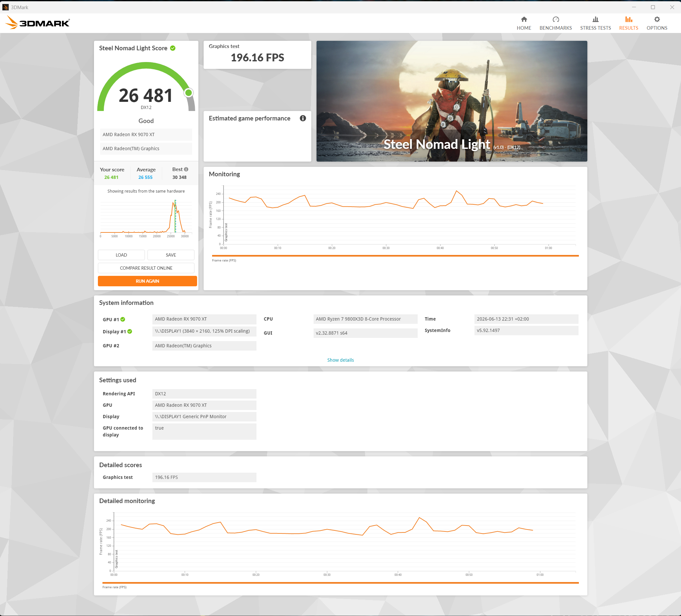Open the Home section icon
The width and height of the screenshot is (681, 616).
pos(524,19)
